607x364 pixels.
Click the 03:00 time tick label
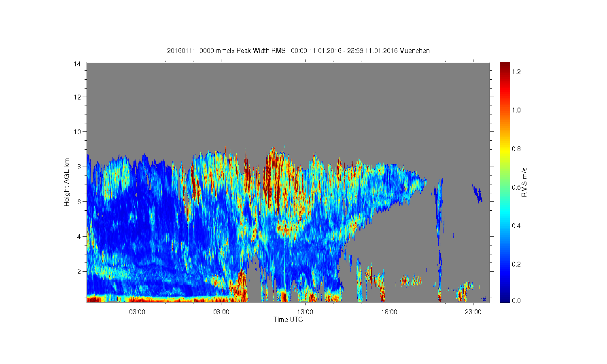pos(137,312)
